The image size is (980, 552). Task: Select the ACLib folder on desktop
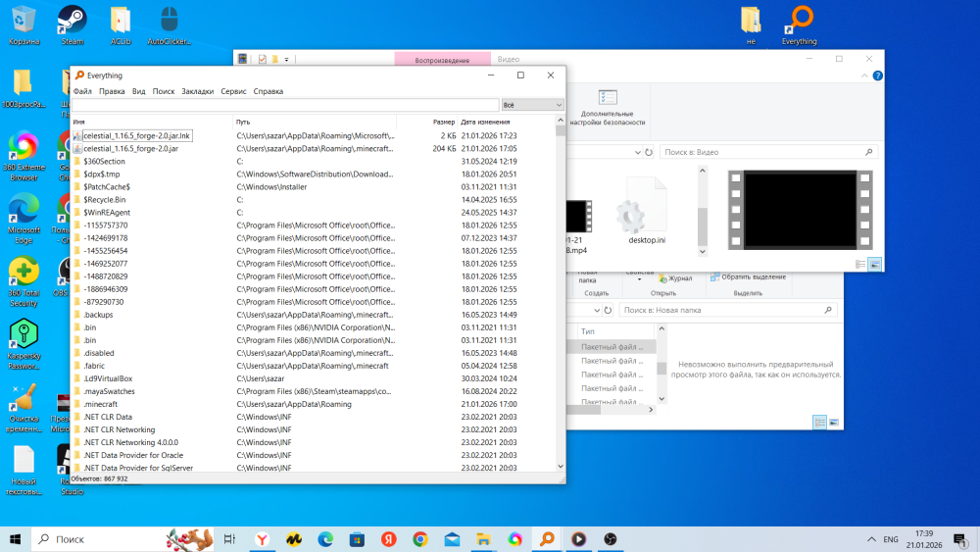121,25
